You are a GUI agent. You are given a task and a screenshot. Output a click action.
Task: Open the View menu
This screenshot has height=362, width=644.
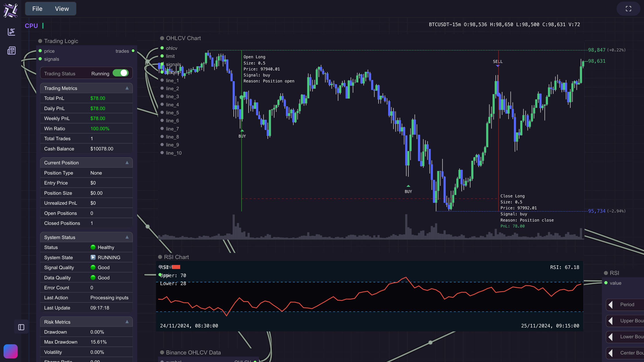62,9
